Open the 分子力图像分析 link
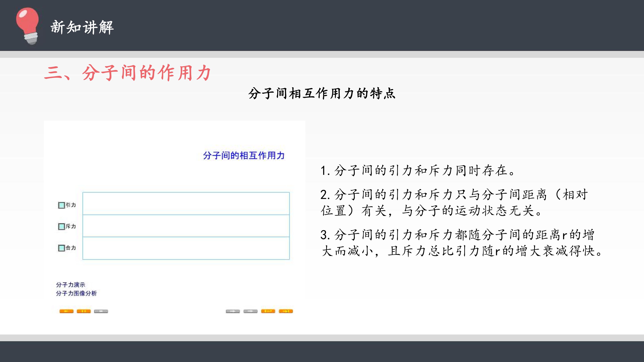This screenshot has height=362, width=644. (x=76, y=293)
